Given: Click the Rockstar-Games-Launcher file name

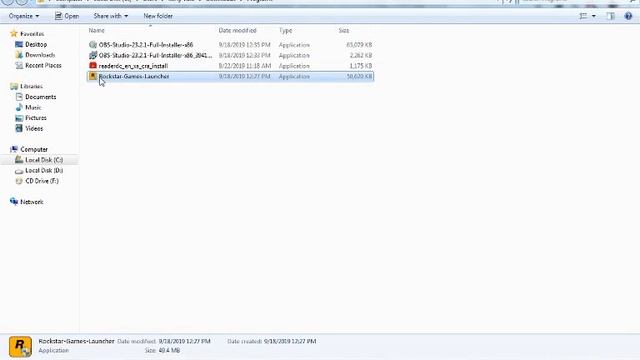Looking at the screenshot, I should point(134,76).
